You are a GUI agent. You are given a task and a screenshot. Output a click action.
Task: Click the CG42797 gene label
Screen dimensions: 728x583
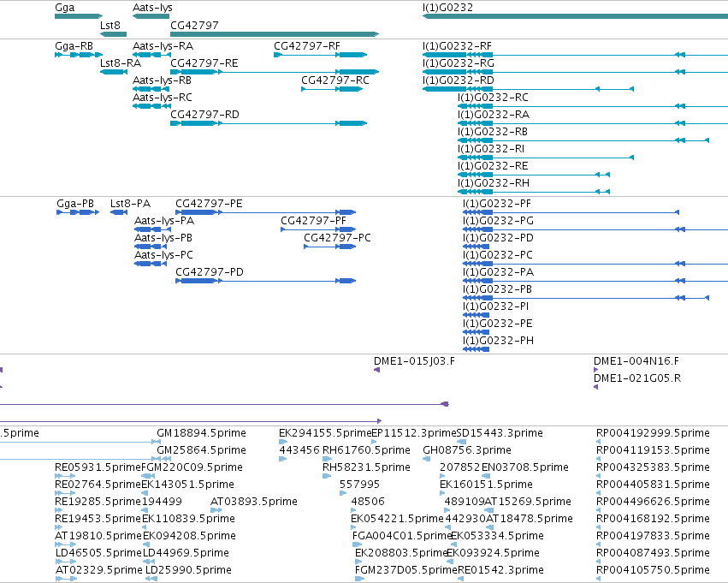(x=194, y=26)
